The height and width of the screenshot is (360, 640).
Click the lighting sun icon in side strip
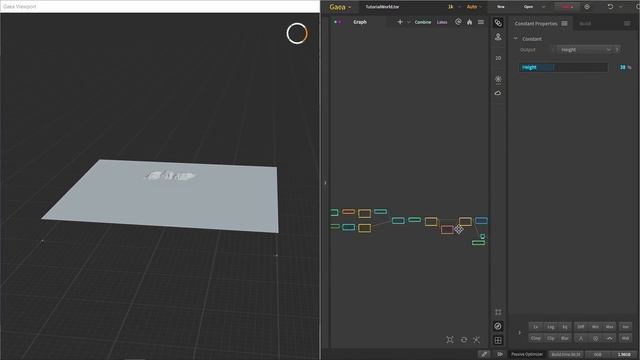(x=498, y=79)
